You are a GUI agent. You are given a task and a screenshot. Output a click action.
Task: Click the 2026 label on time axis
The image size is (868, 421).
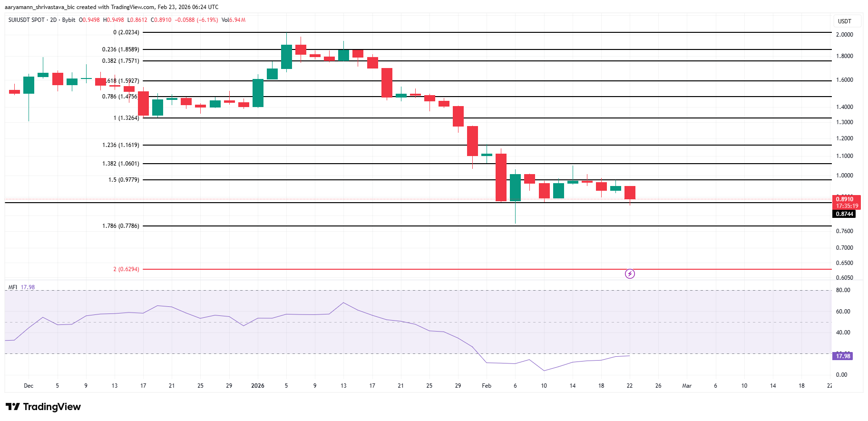(257, 386)
